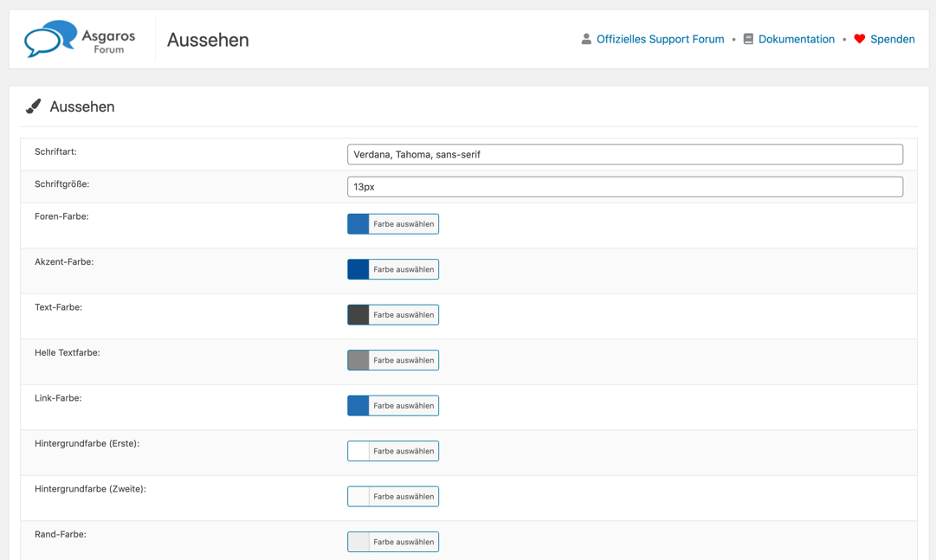This screenshot has height=560, width=936.
Task: Click the Hintergrundfarbe (Zweite) light swatch
Action: click(x=358, y=496)
